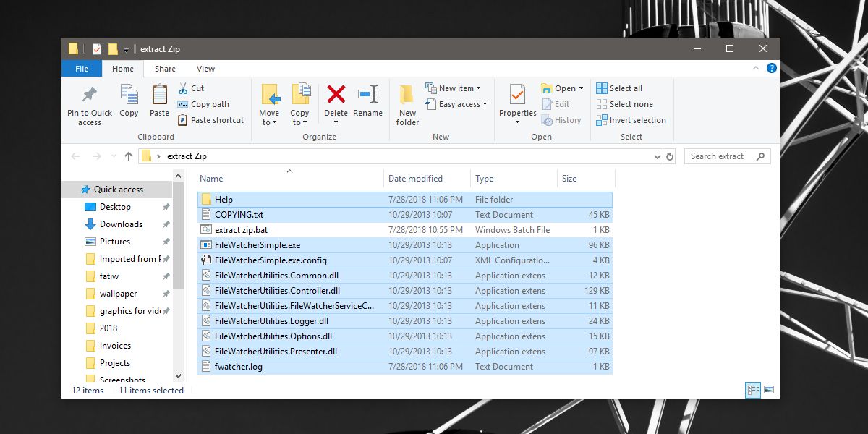Click the History command

coord(561,120)
